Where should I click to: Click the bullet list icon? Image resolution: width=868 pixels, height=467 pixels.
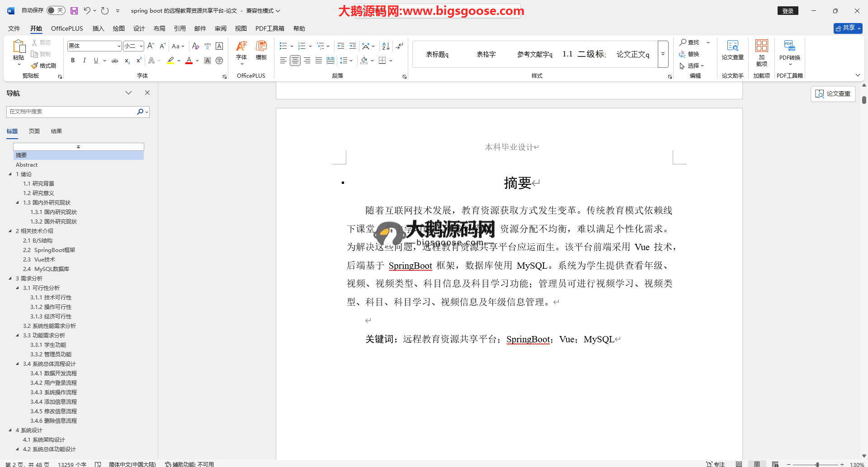pos(283,46)
